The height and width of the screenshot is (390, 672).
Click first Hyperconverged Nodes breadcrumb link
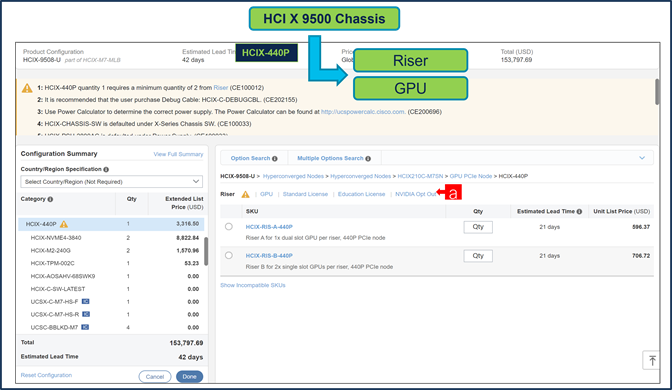coord(293,176)
